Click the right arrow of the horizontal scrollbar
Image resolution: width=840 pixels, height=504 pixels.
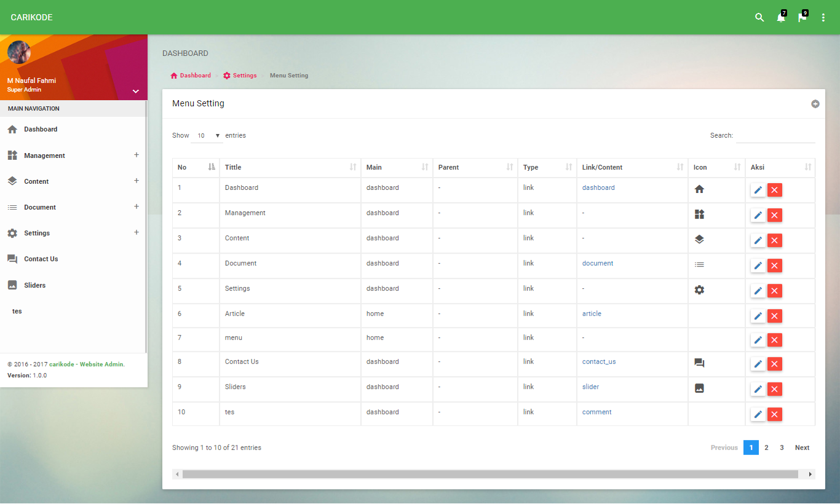point(810,474)
